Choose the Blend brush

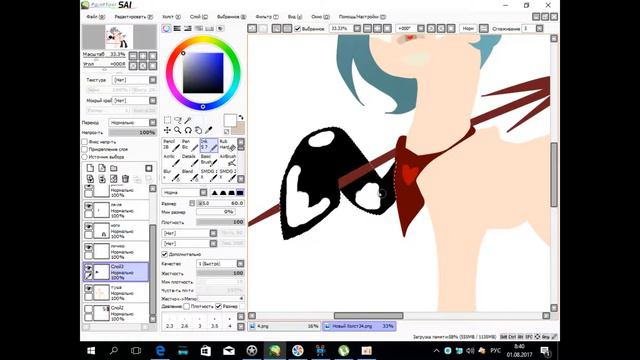(189, 175)
